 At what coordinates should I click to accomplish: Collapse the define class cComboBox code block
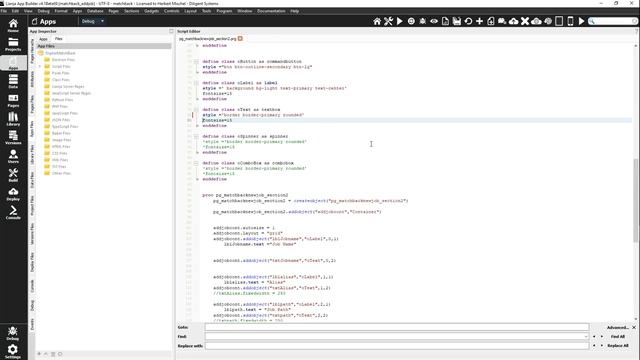pyautogui.click(x=196, y=163)
